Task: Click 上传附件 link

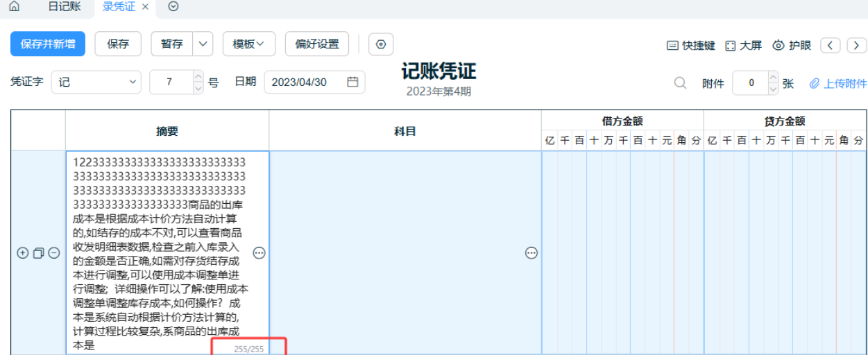Action: pos(838,83)
